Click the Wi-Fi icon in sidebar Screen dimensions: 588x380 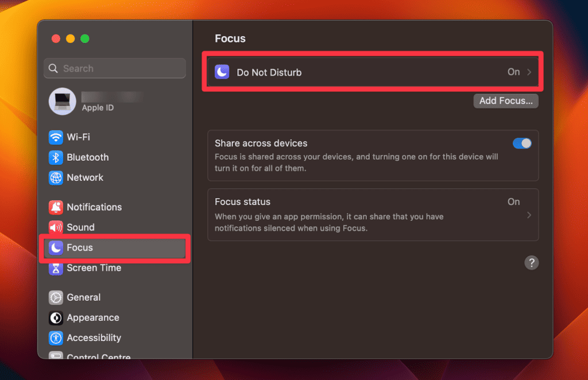(x=56, y=137)
